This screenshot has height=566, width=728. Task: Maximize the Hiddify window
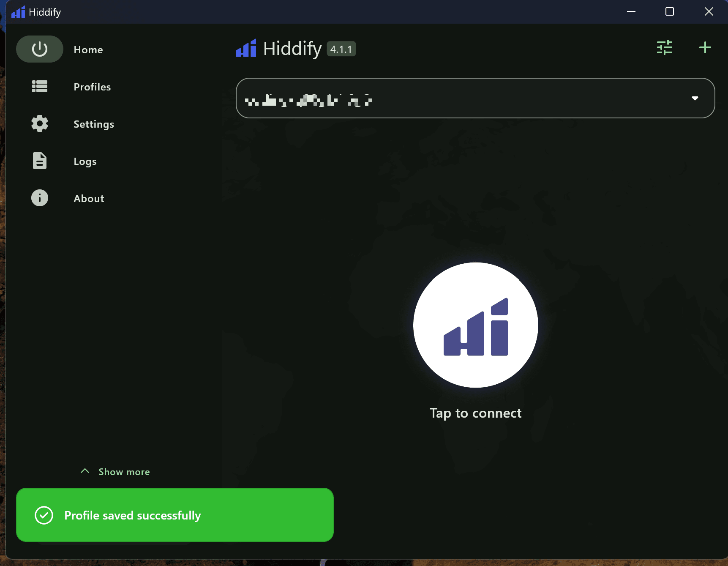(670, 12)
